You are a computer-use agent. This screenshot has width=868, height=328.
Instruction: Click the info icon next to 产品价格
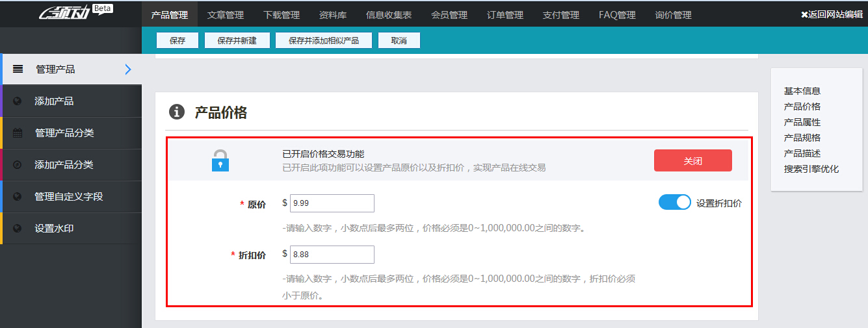177,112
